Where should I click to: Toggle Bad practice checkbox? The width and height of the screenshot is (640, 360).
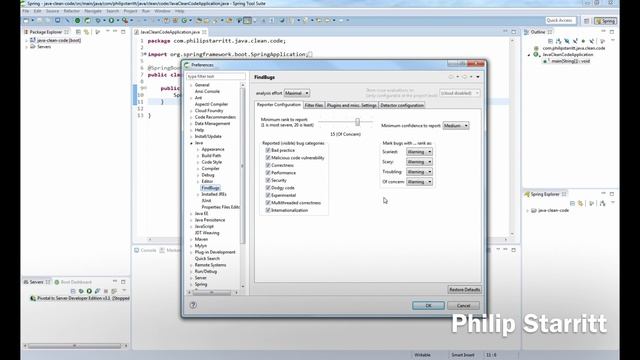pos(268,150)
